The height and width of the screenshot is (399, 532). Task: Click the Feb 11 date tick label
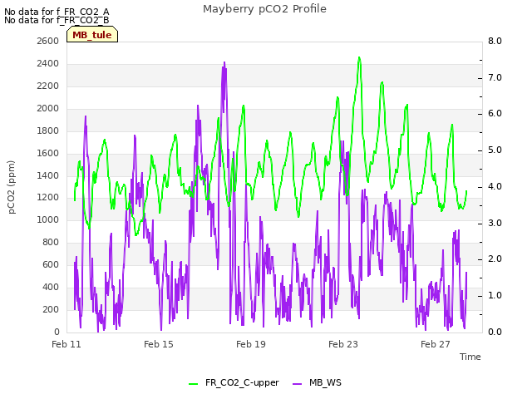coord(66,344)
